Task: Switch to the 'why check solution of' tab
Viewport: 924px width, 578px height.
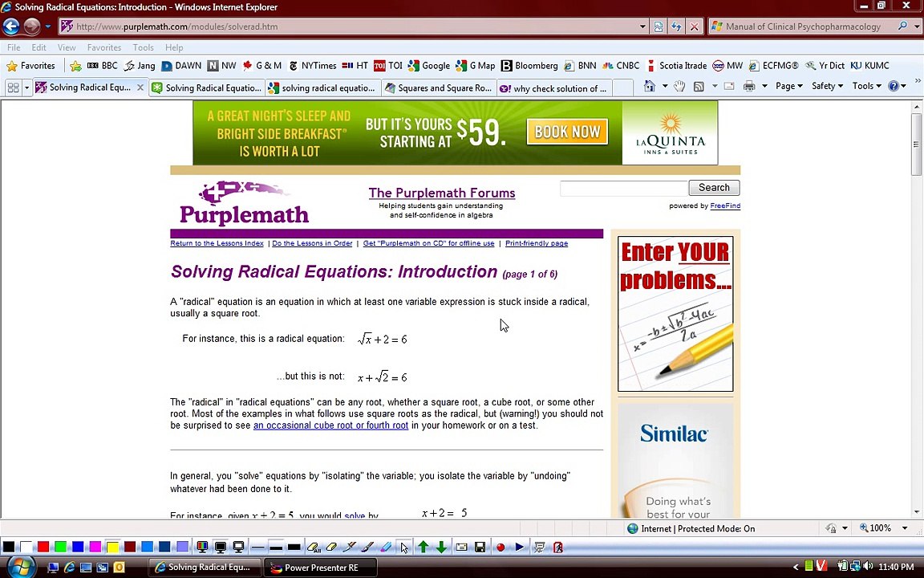Action: pos(555,88)
